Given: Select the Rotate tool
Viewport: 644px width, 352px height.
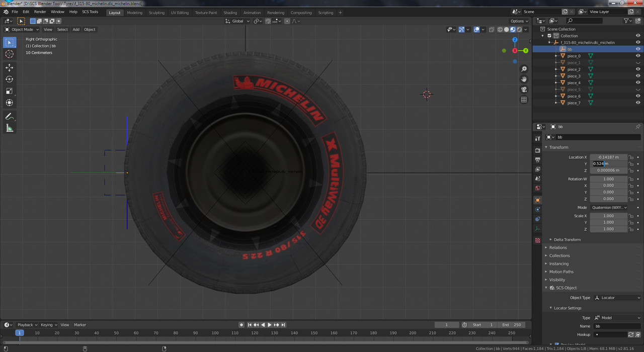Looking at the screenshot, I should coord(10,79).
